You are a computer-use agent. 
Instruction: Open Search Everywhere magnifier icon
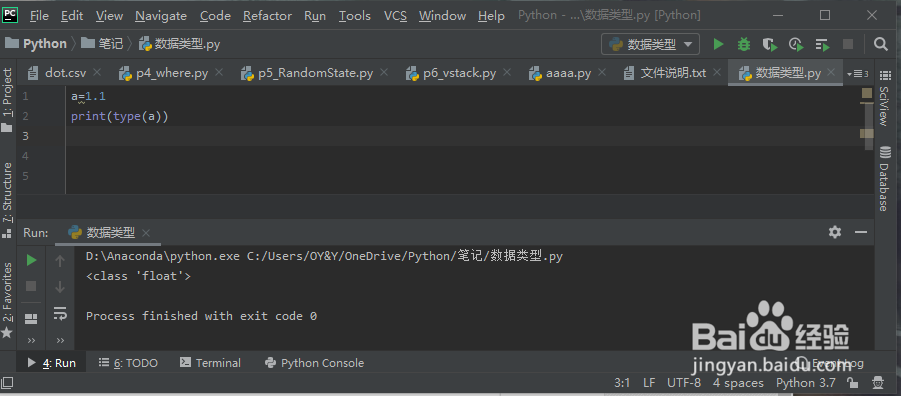(x=880, y=44)
